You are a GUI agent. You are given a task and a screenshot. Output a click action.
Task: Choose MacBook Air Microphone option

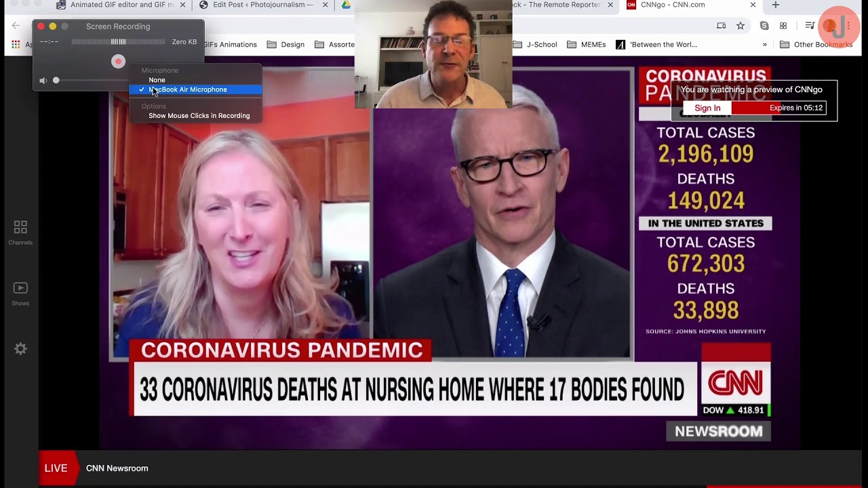coord(195,89)
